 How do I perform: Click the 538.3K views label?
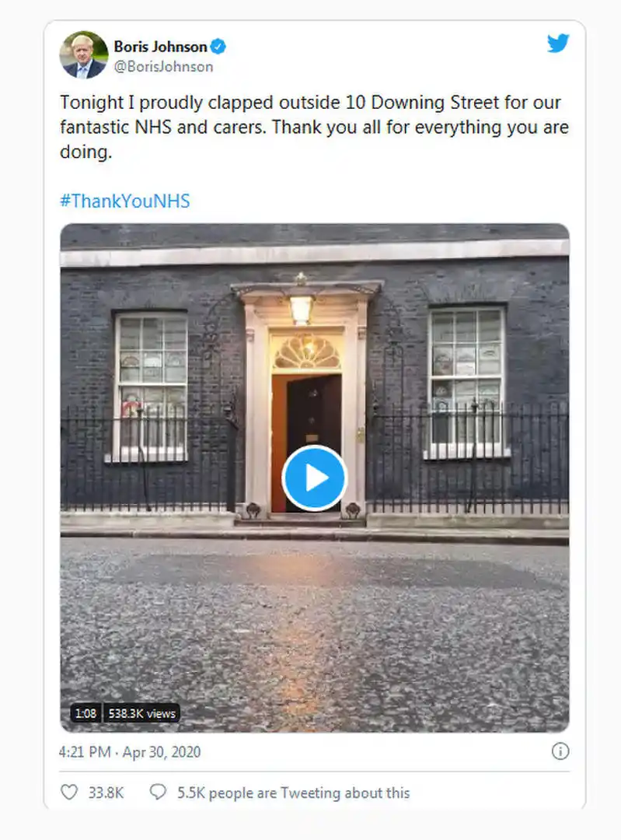pos(141,713)
